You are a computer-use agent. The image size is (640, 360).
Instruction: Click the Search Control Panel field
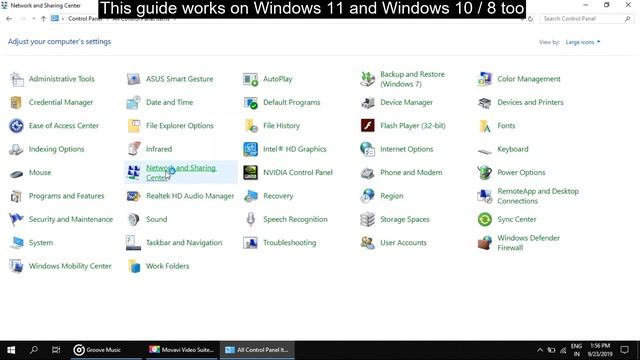coord(587,19)
